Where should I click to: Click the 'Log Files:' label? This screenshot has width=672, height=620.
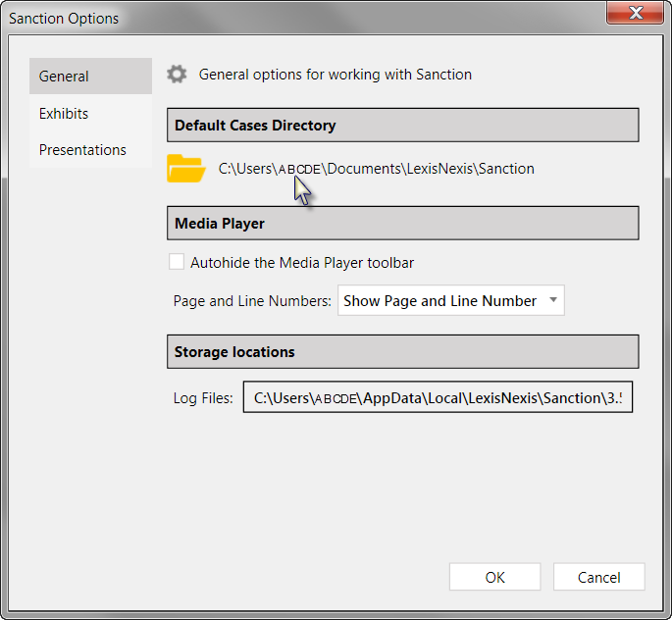(203, 398)
